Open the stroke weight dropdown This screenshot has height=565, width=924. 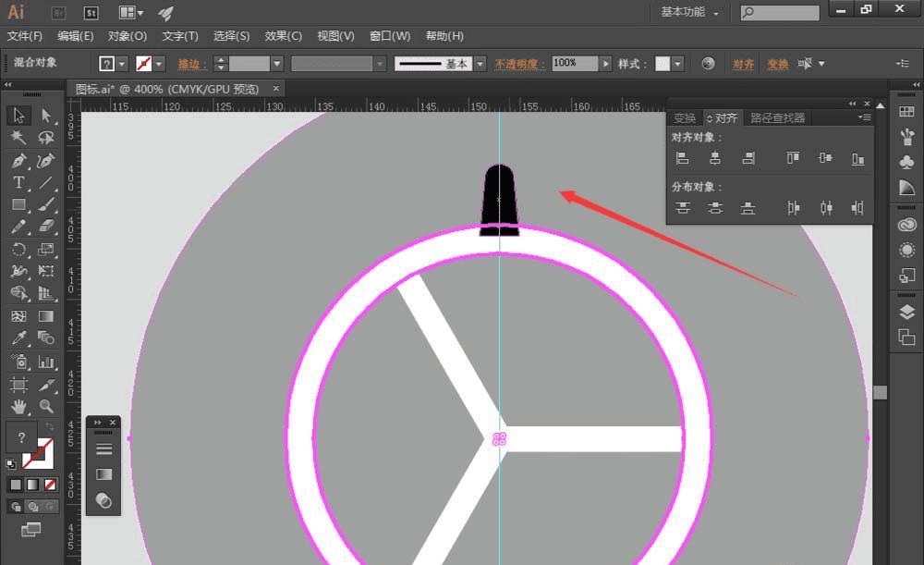pyautogui.click(x=276, y=64)
